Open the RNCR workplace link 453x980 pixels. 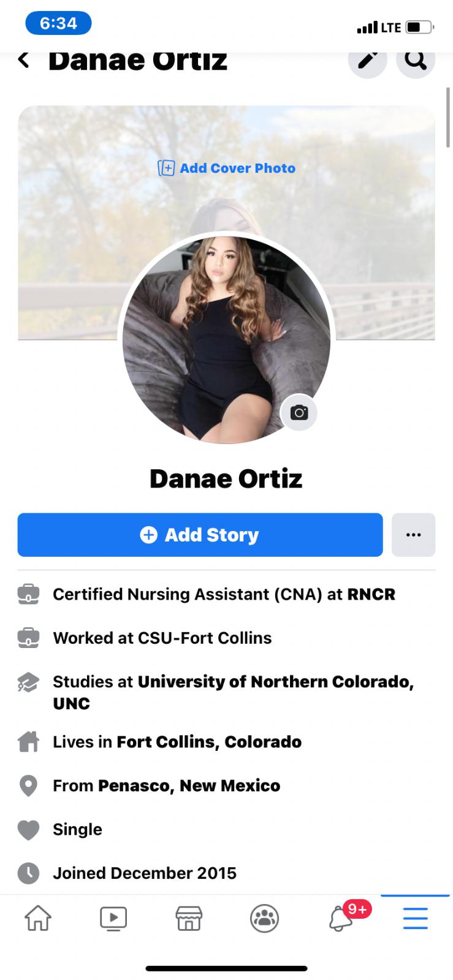click(371, 594)
